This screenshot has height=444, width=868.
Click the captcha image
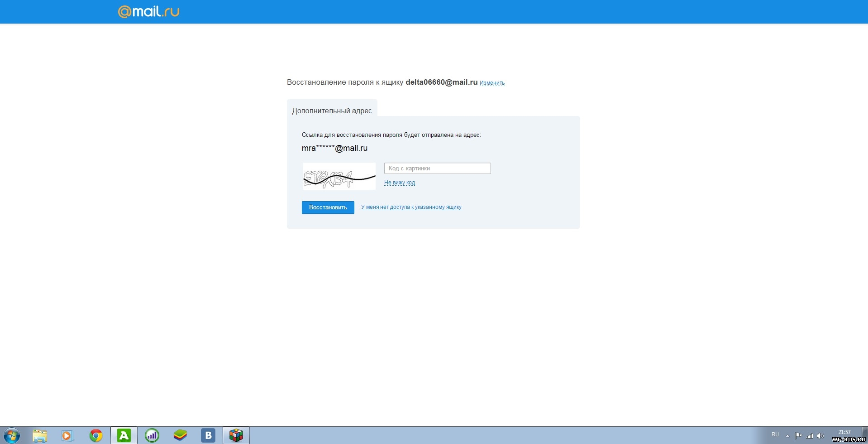(339, 176)
